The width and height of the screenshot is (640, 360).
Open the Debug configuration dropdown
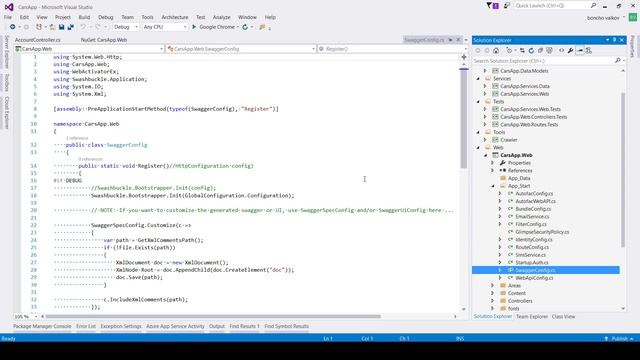click(x=126, y=27)
